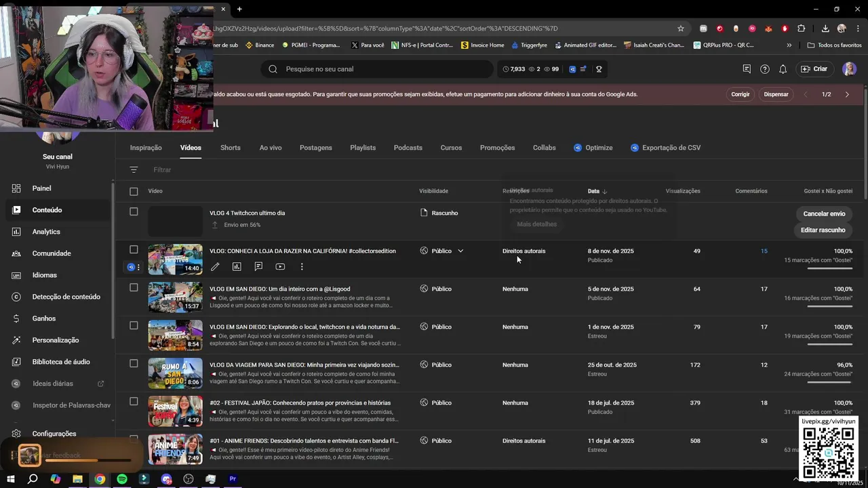Expand visibility dropdown for Razer vlog

(460, 251)
